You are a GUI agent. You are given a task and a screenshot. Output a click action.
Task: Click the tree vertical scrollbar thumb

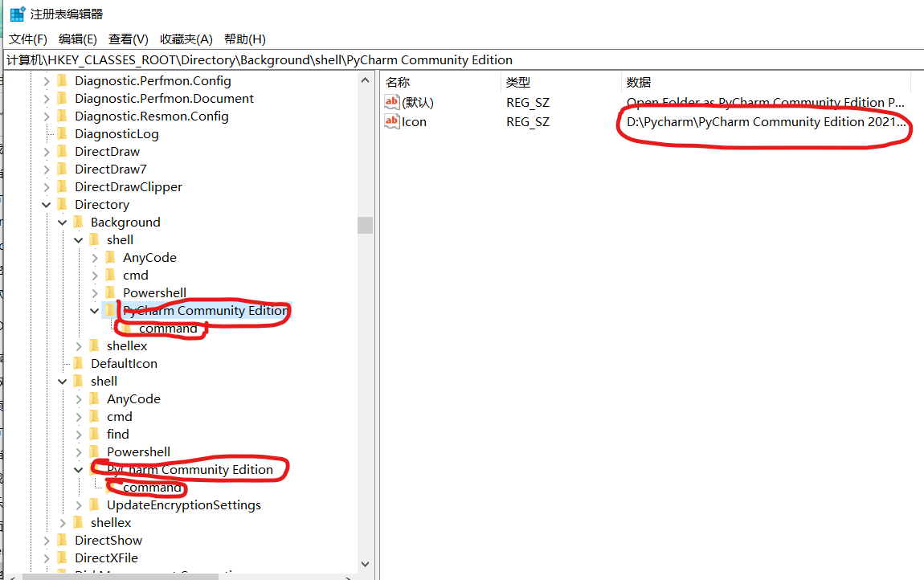point(366,225)
